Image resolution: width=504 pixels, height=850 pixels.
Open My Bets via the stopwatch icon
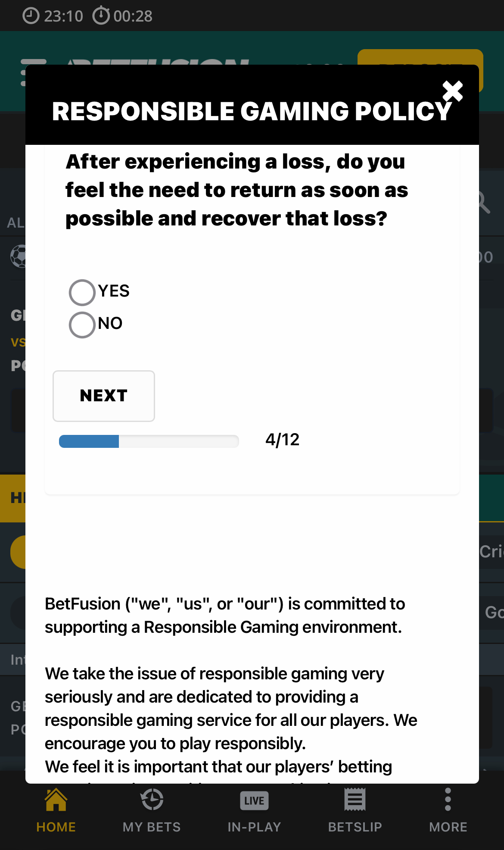[151, 800]
